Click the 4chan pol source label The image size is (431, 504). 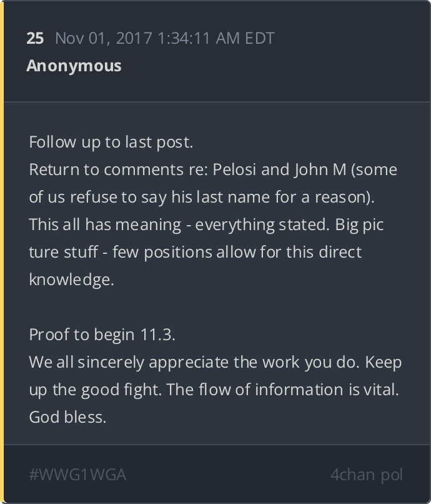(x=366, y=475)
